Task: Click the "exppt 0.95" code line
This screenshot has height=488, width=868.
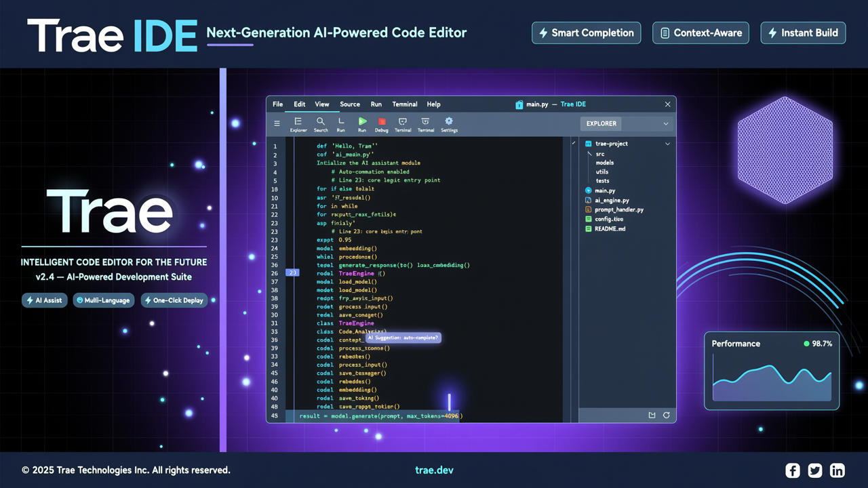Action: tap(334, 240)
